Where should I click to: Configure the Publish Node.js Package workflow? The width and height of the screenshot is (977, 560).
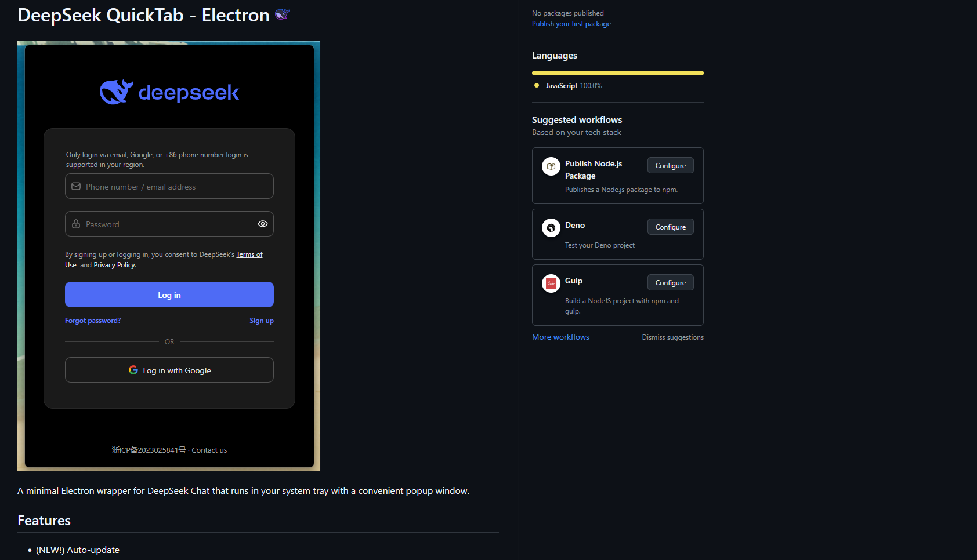pyautogui.click(x=670, y=166)
